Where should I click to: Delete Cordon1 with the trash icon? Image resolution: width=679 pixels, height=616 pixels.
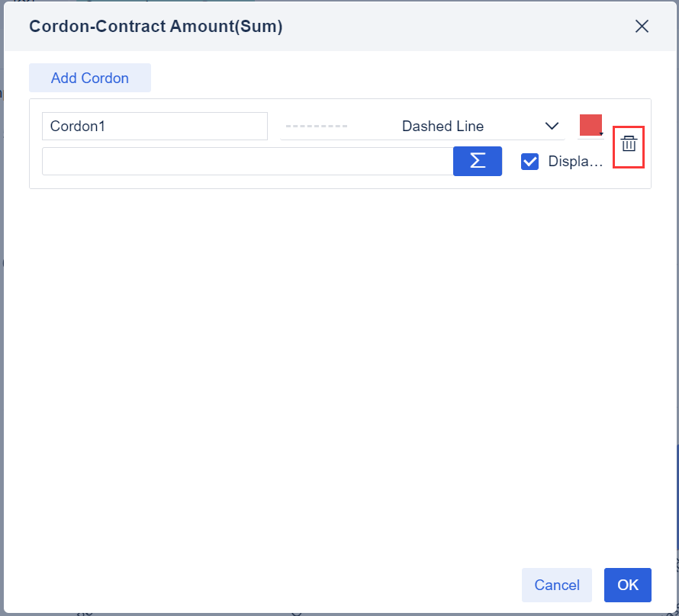(x=629, y=144)
